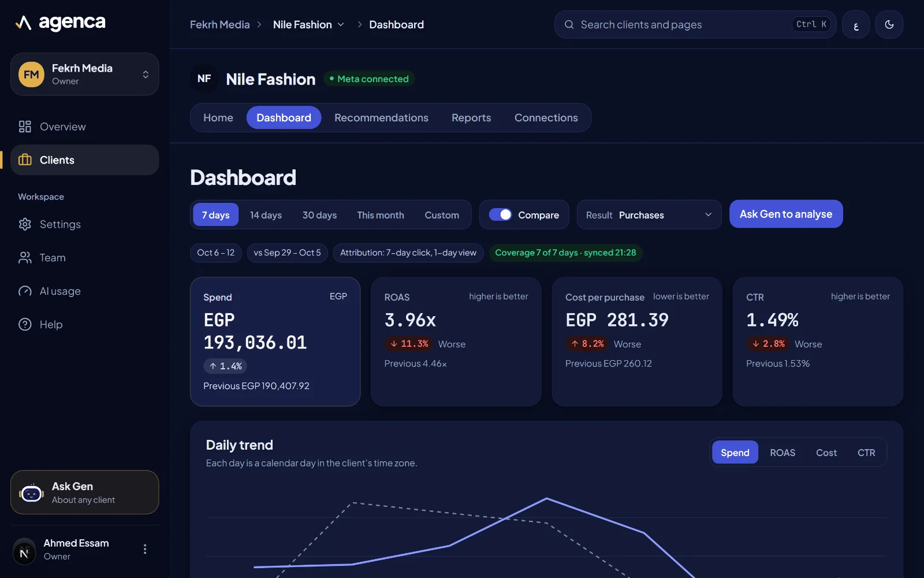
Task: Show the ROAS daily trend
Action: pos(783,453)
